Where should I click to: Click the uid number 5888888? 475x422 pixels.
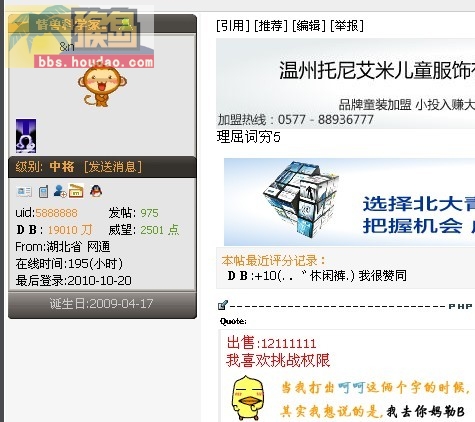[56, 213]
